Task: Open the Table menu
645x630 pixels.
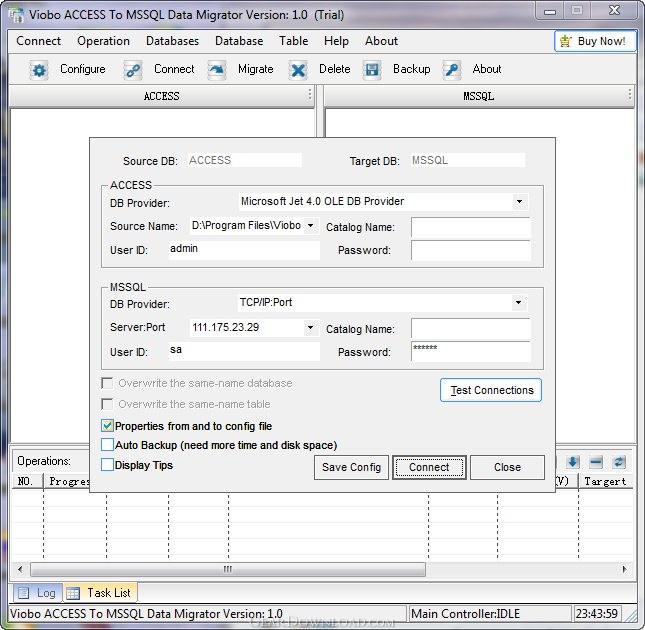Action: pyautogui.click(x=293, y=41)
